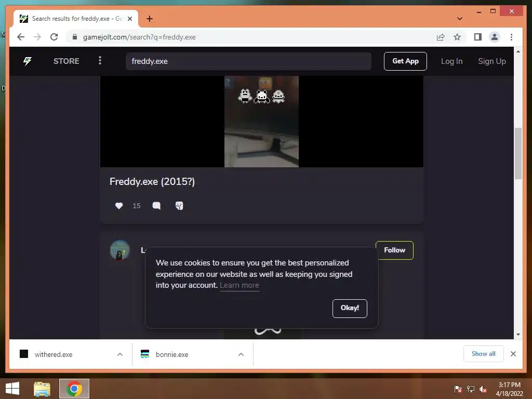The image size is (532, 399).
Task: Open the withered.exe download
Action: (x=54, y=354)
